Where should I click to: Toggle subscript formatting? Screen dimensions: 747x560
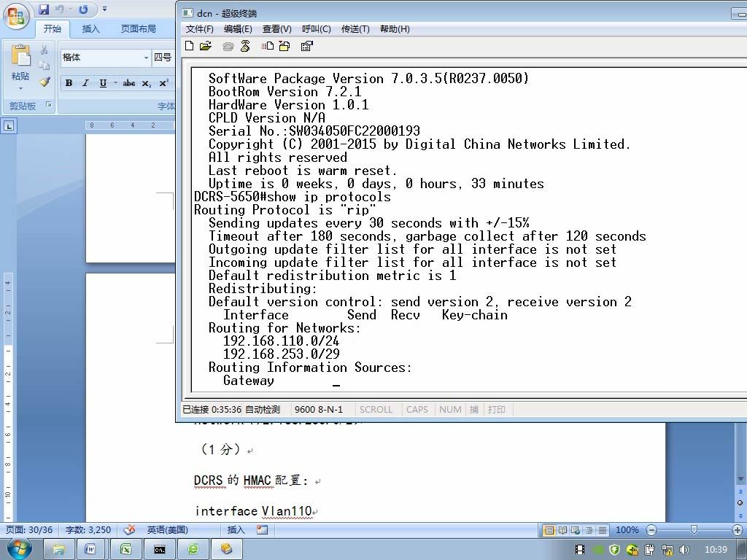146,83
